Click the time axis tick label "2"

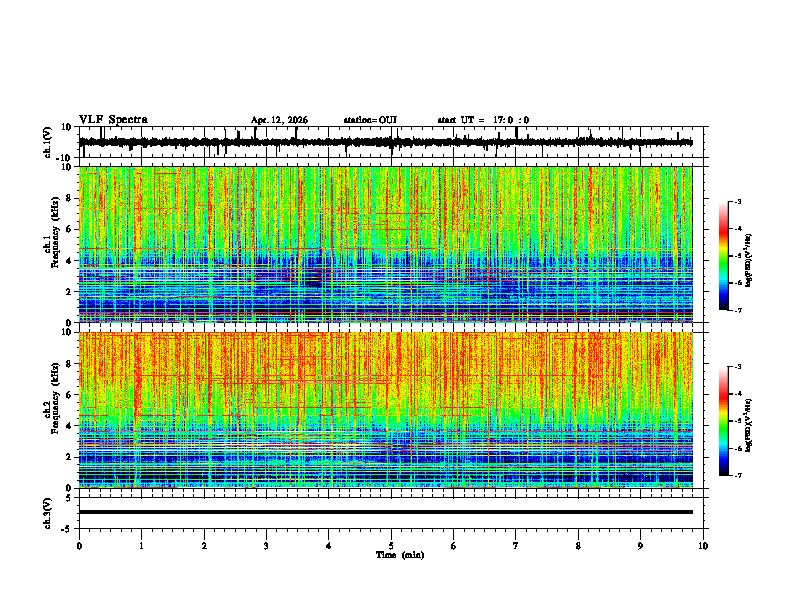tap(204, 546)
